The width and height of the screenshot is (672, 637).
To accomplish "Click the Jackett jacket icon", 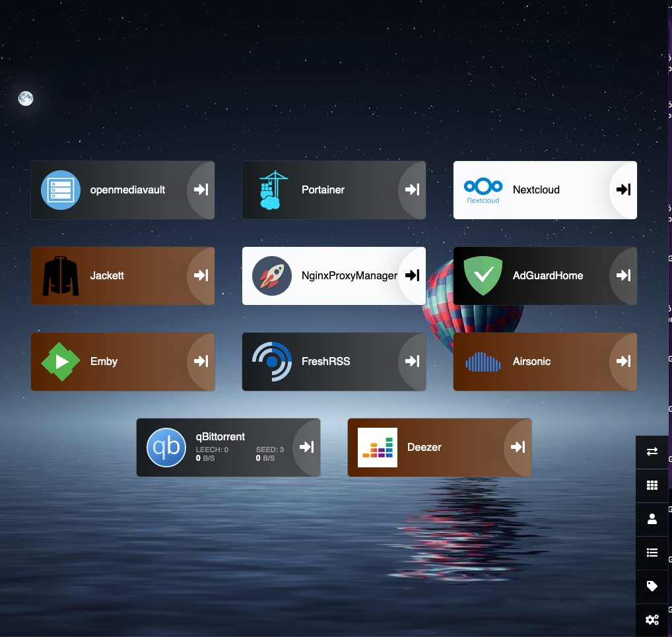I will [x=61, y=276].
